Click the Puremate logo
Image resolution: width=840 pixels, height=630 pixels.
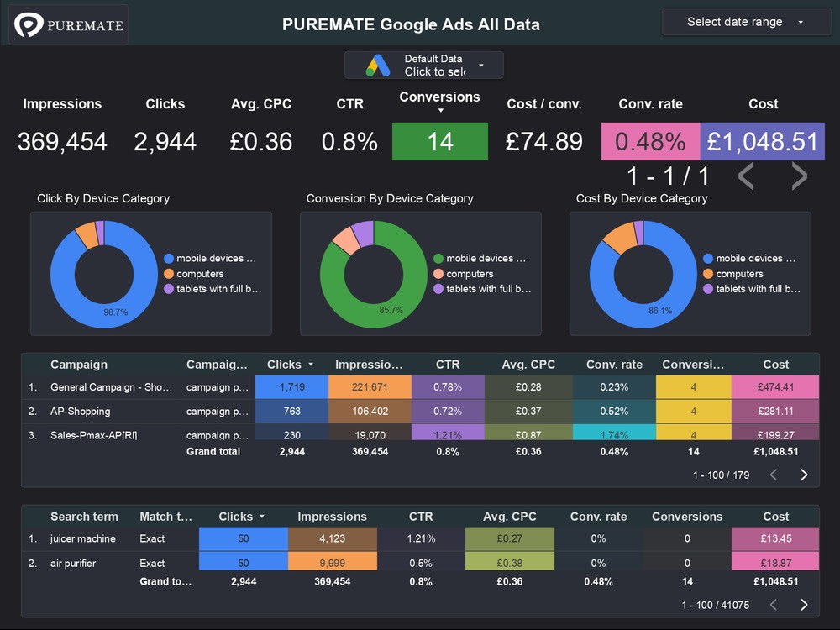coord(69,24)
